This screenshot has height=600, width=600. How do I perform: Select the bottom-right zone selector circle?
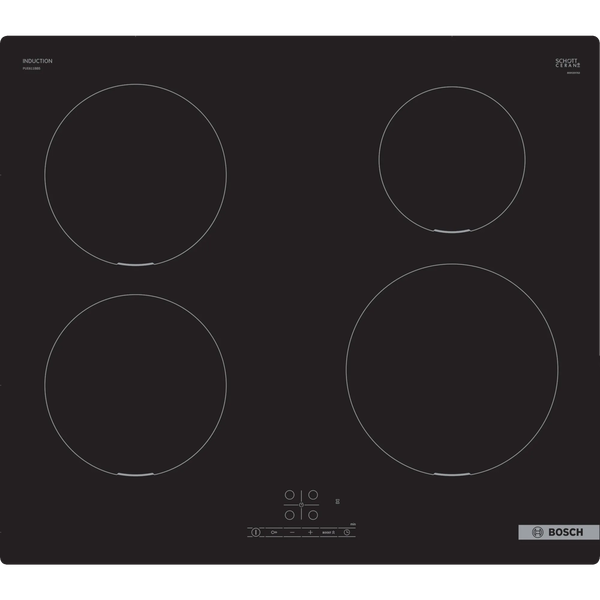coord(313,516)
